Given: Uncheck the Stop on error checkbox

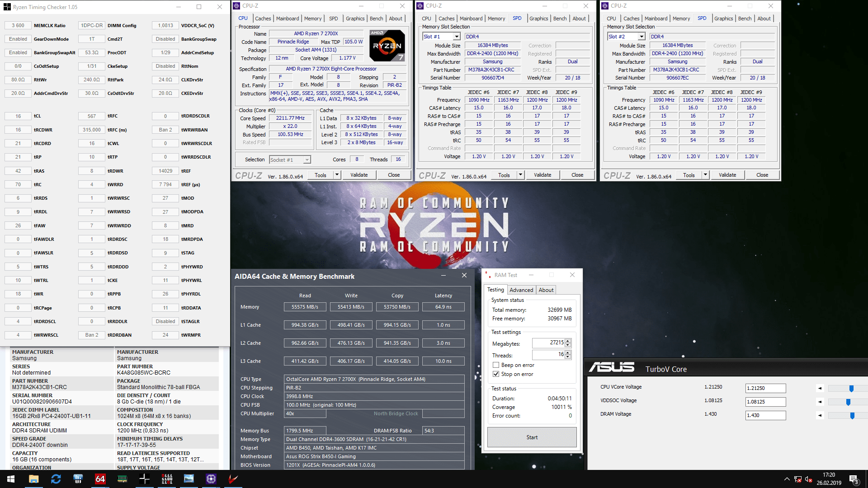Looking at the screenshot, I should [x=496, y=374].
